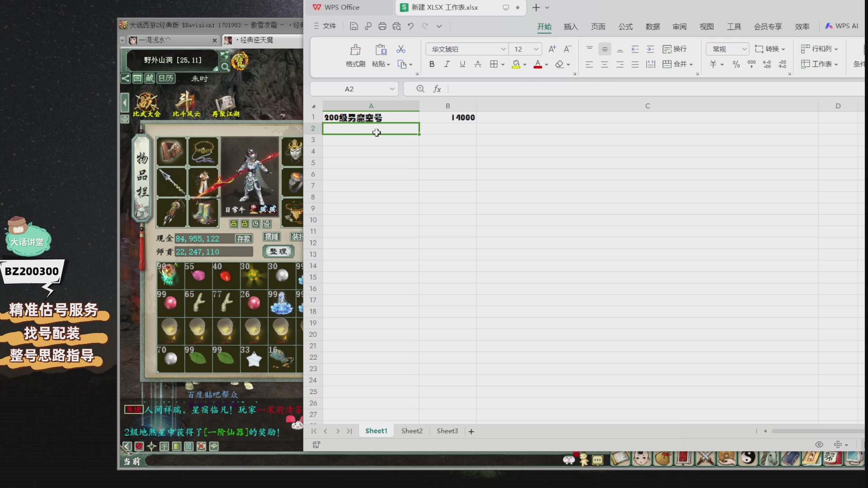
Task: Toggle center horizontal alignment
Action: click(604, 64)
